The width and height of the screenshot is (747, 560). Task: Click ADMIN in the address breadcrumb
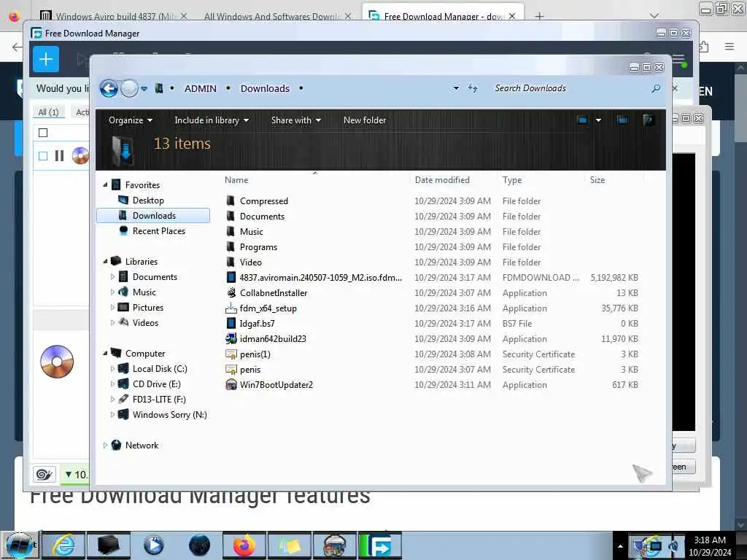point(201,88)
